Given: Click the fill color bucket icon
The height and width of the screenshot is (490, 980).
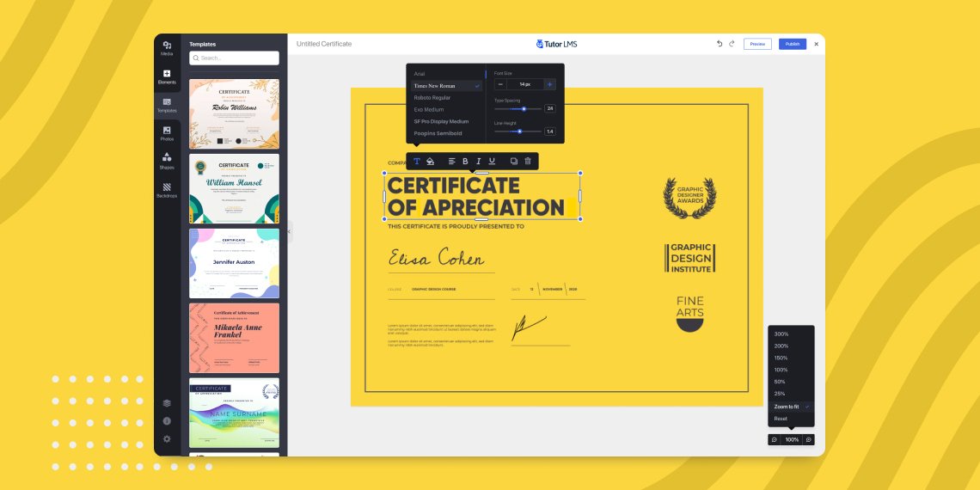Looking at the screenshot, I should pyautogui.click(x=431, y=161).
